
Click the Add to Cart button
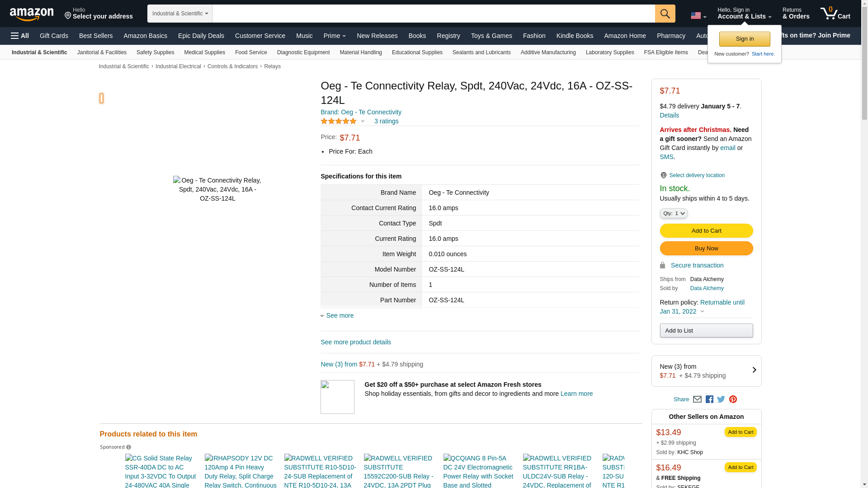[x=706, y=231]
